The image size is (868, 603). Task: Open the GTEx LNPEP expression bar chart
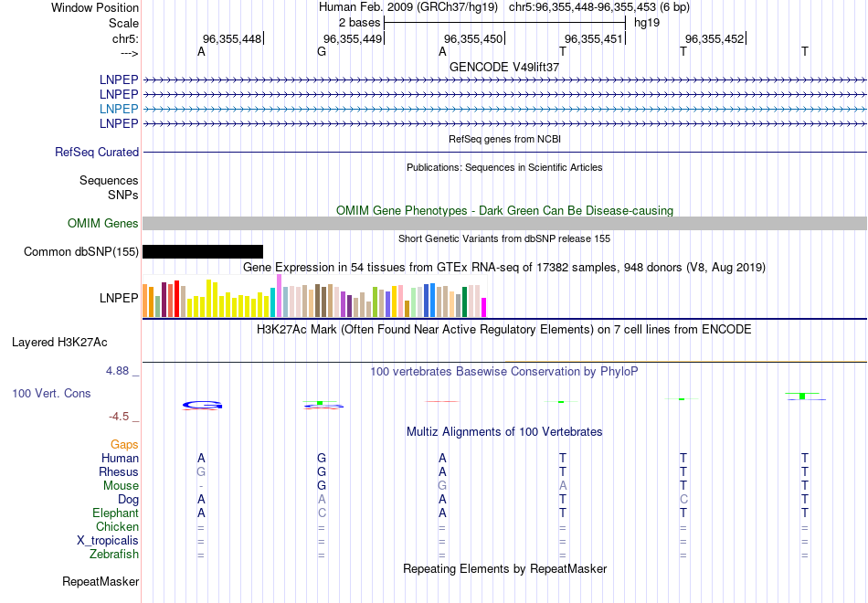point(314,296)
